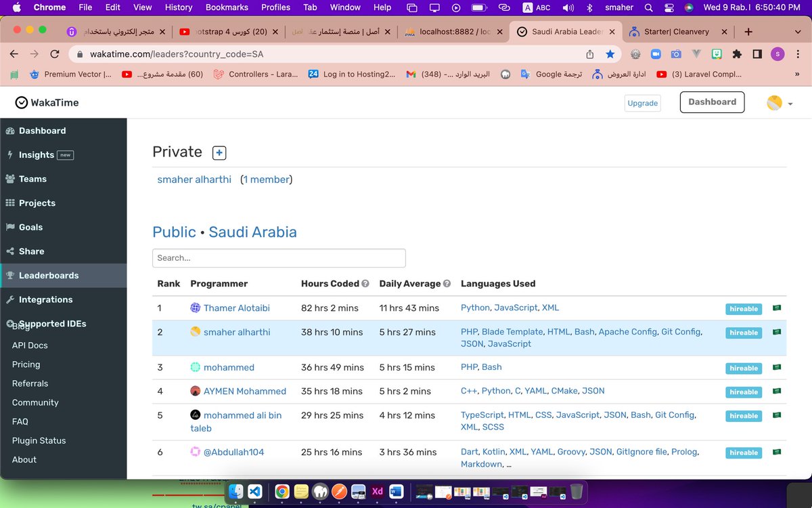The height and width of the screenshot is (508, 812).
Task: Select Leaderboards in the sidebar
Action: coord(63,276)
